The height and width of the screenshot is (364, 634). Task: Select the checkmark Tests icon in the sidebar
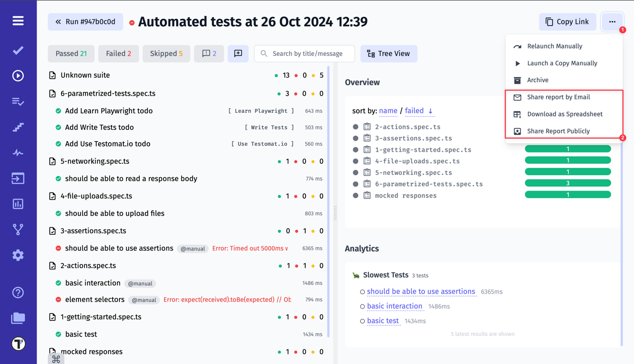(x=18, y=50)
